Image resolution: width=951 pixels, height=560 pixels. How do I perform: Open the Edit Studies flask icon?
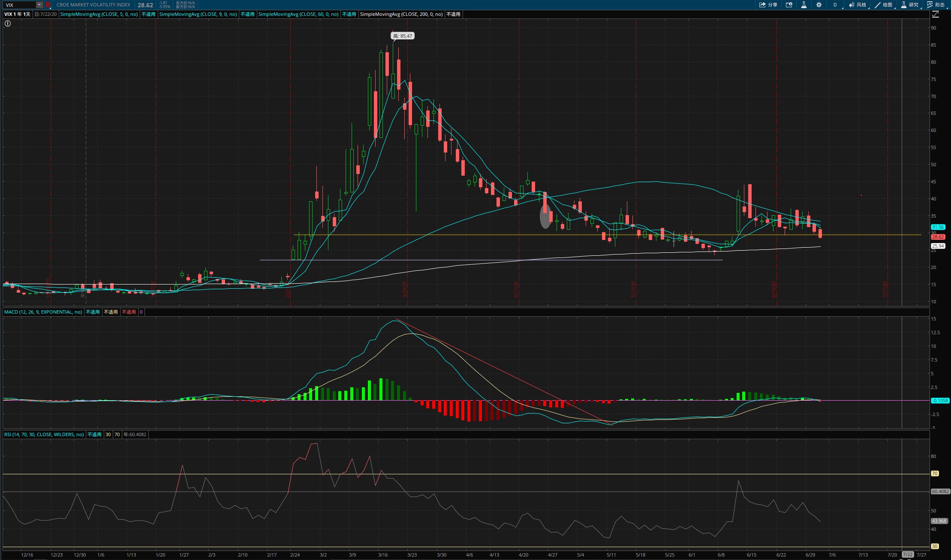tap(804, 5)
